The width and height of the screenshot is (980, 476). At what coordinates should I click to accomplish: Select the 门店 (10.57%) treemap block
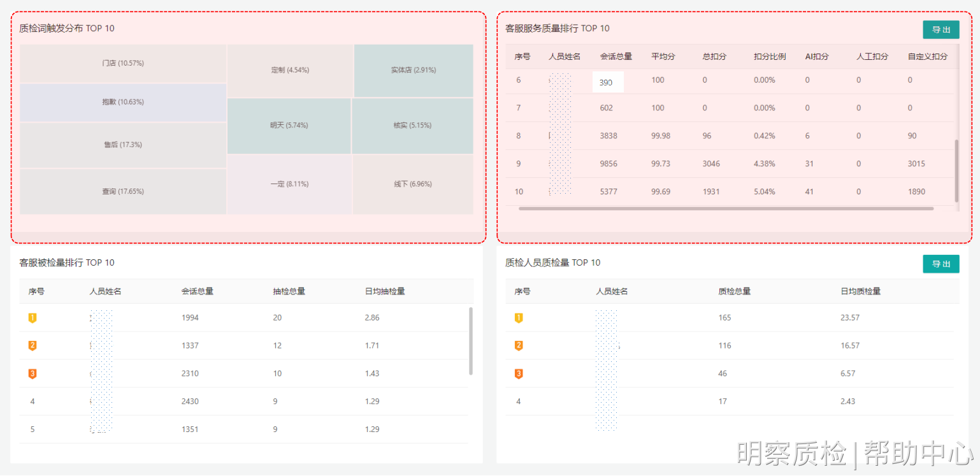[x=123, y=63]
